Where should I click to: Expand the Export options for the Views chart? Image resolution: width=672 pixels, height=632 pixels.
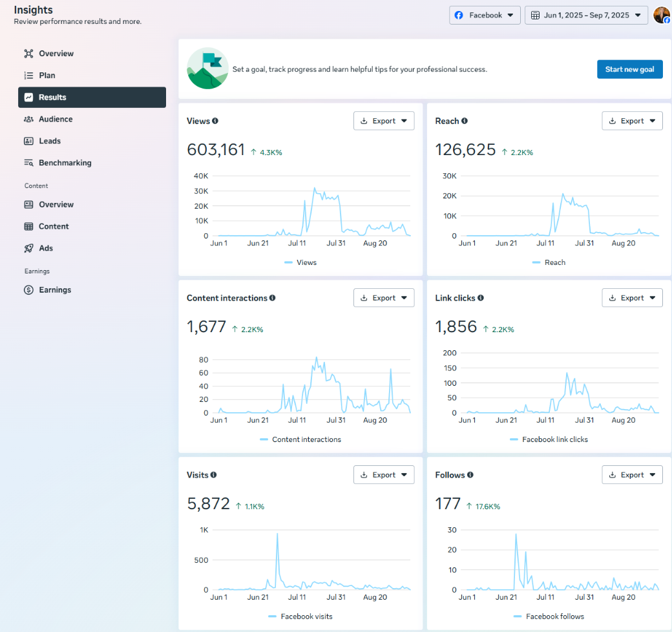pyautogui.click(x=384, y=120)
